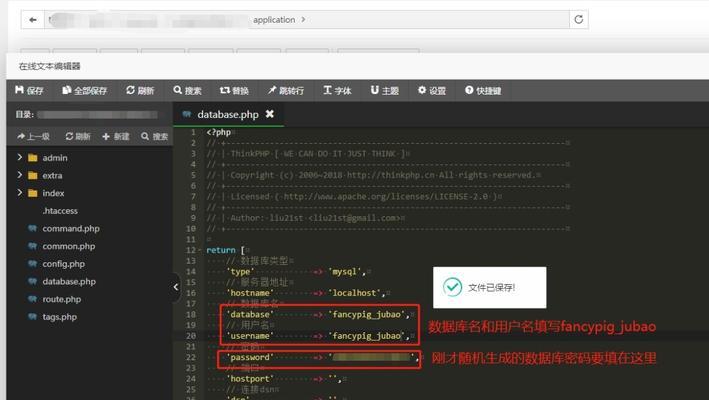The width and height of the screenshot is (709, 400).
Task: Open tags.php in file tree
Action: tap(60, 316)
